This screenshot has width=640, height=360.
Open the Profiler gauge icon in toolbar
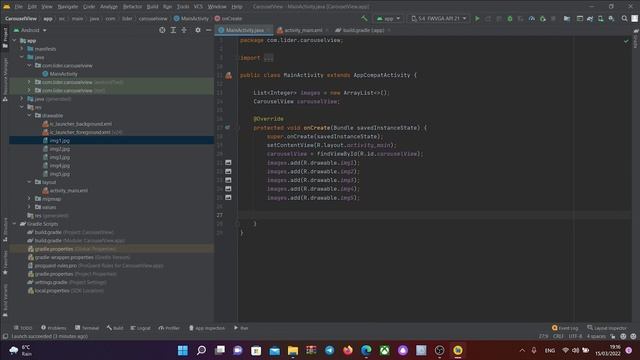coord(531,18)
